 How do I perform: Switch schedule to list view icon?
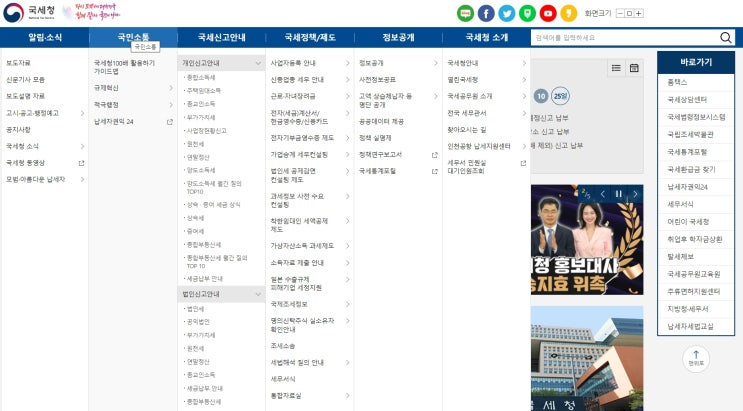pos(616,68)
